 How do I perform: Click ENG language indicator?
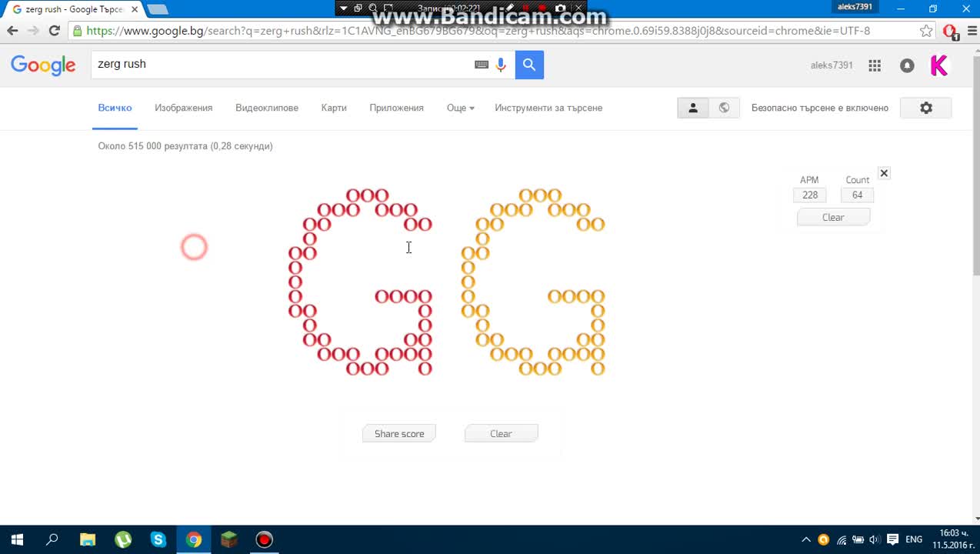pyautogui.click(x=914, y=539)
